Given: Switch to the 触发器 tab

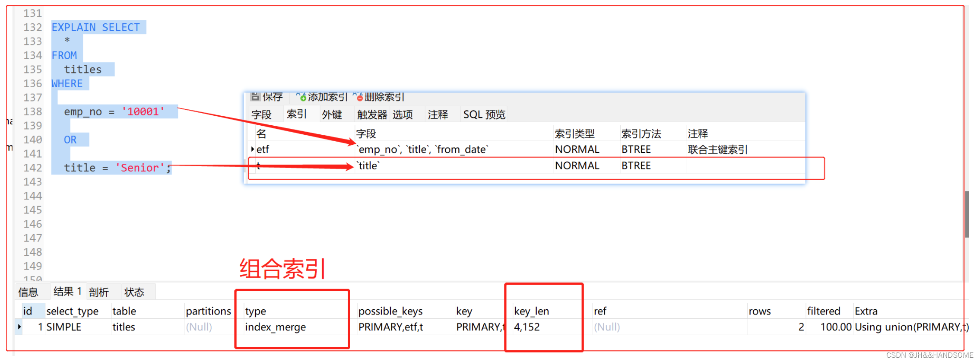Looking at the screenshot, I should [x=372, y=114].
